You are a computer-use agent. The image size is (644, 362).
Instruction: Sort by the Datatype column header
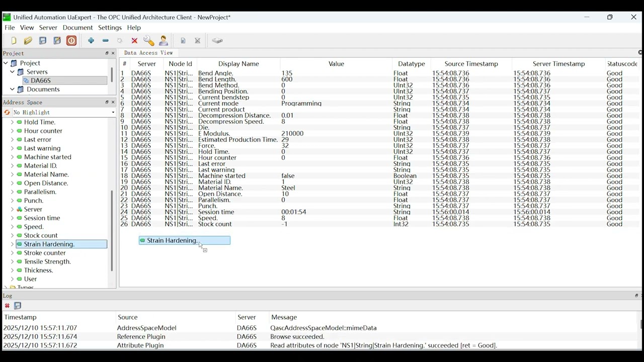pyautogui.click(x=412, y=64)
